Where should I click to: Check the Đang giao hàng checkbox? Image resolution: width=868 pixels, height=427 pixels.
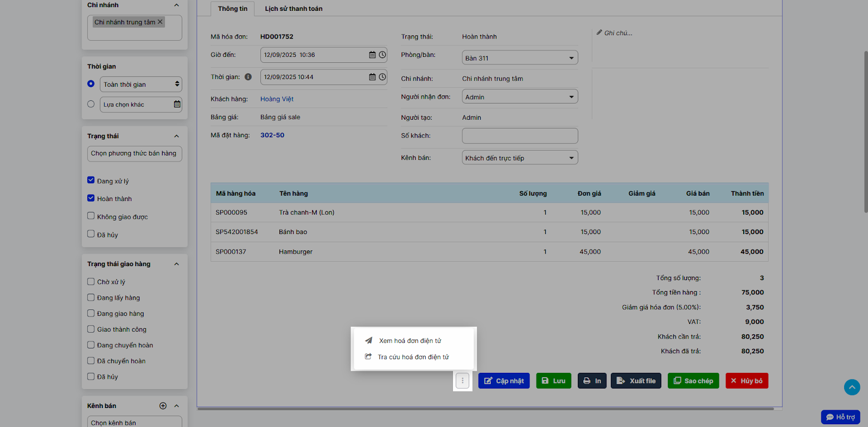point(91,313)
